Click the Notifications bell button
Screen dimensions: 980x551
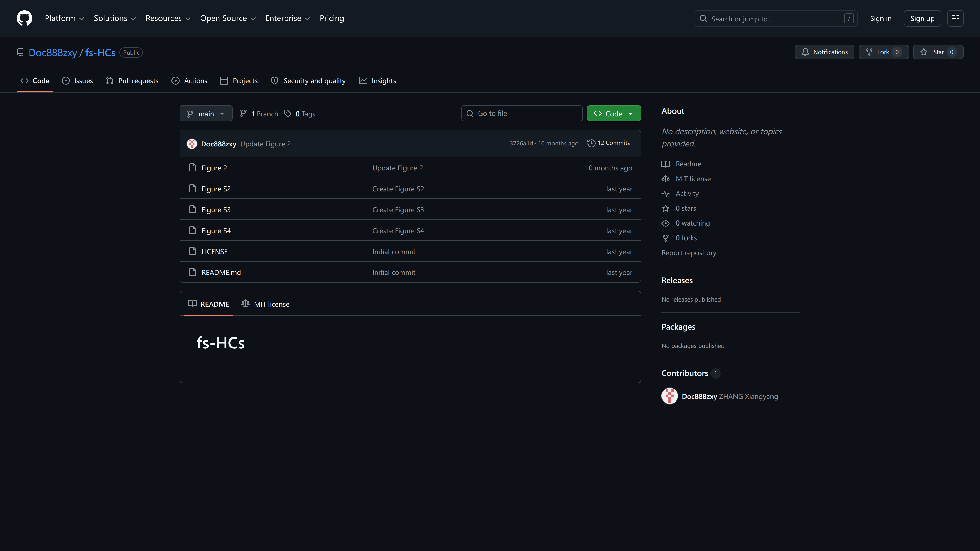coord(824,52)
